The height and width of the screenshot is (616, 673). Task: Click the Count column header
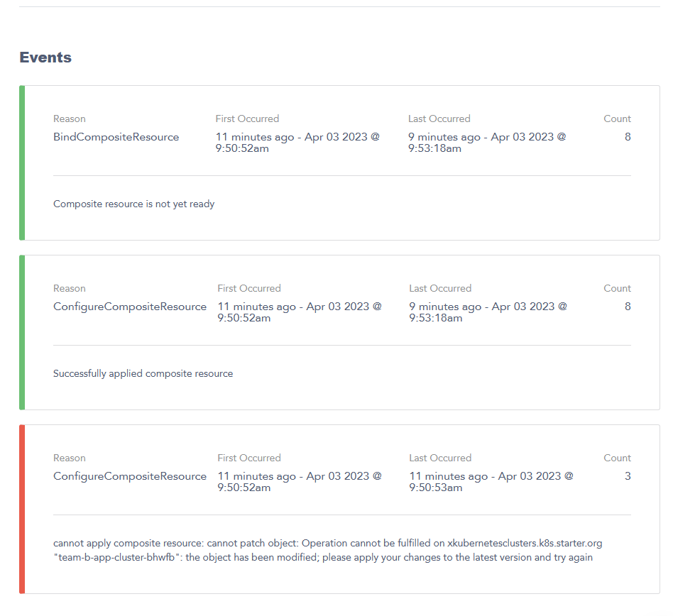point(618,119)
